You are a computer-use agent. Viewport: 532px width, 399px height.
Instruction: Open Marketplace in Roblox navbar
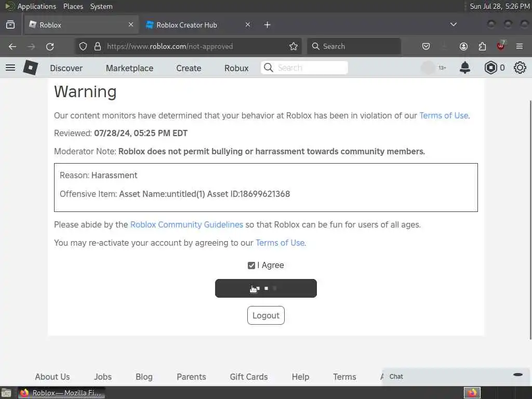(x=129, y=68)
